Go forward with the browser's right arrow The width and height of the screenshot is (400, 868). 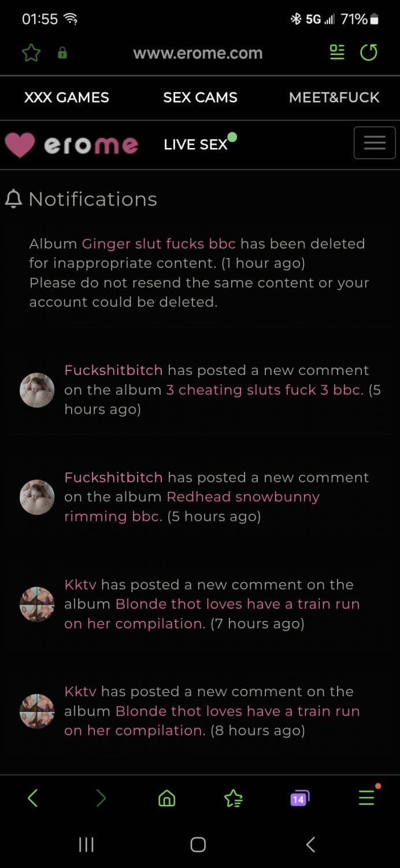[x=101, y=799]
